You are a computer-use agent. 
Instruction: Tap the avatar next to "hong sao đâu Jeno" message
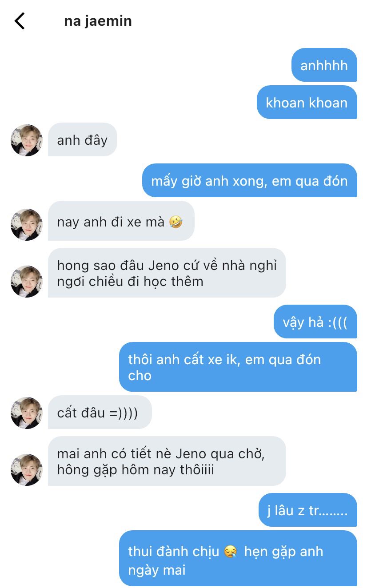point(27,282)
